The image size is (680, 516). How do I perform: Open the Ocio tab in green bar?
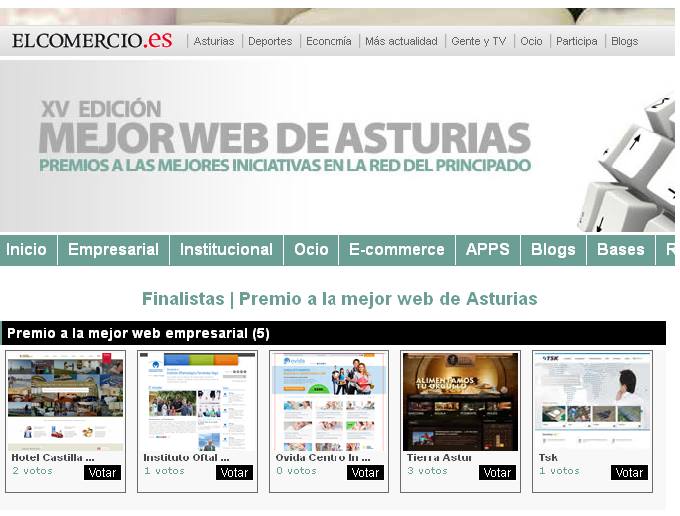pyautogui.click(x=311, y=250)
